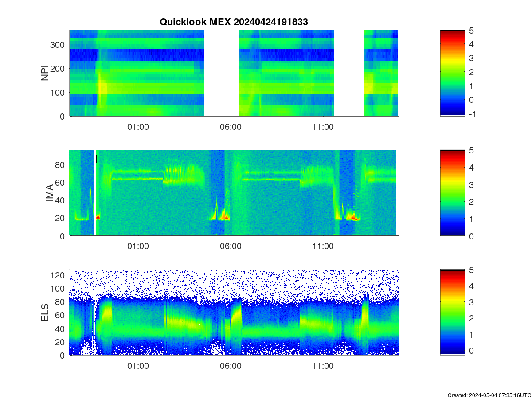This screenshot has width=532, height=399.
Task: Click the 06:00 tick under NPI plot
Action: tap(231, 127)
